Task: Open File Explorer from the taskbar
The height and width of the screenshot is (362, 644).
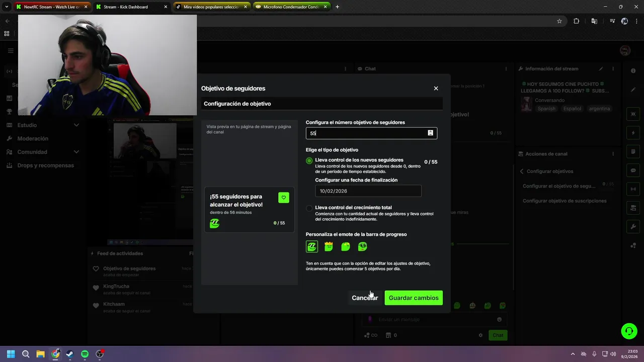Action: point(41,354)
